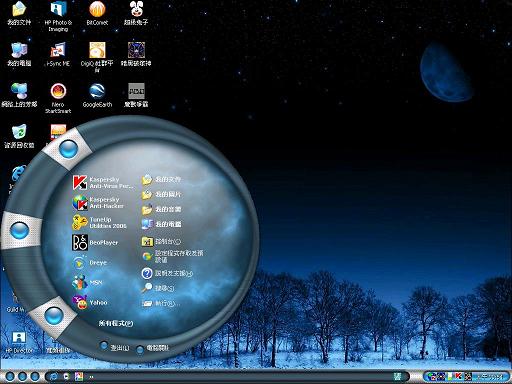Click the 電腦關機 shut down button
The height and width of the screenshot is (384, 512).
click(153, 348)
